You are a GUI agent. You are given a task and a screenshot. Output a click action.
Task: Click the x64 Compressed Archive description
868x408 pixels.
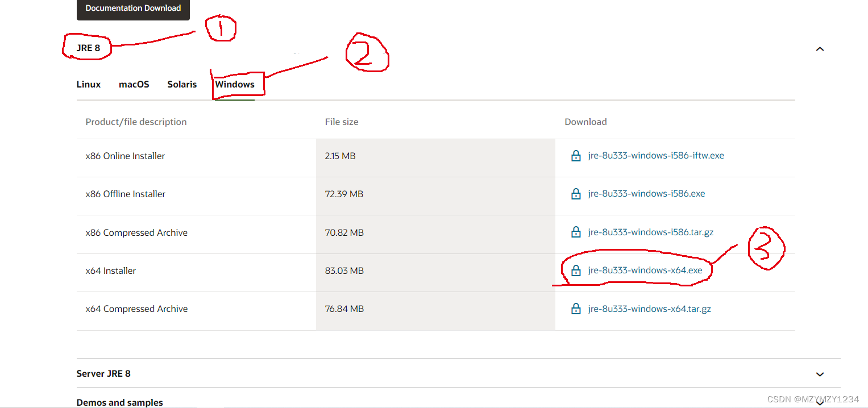[x=136, y=309]
